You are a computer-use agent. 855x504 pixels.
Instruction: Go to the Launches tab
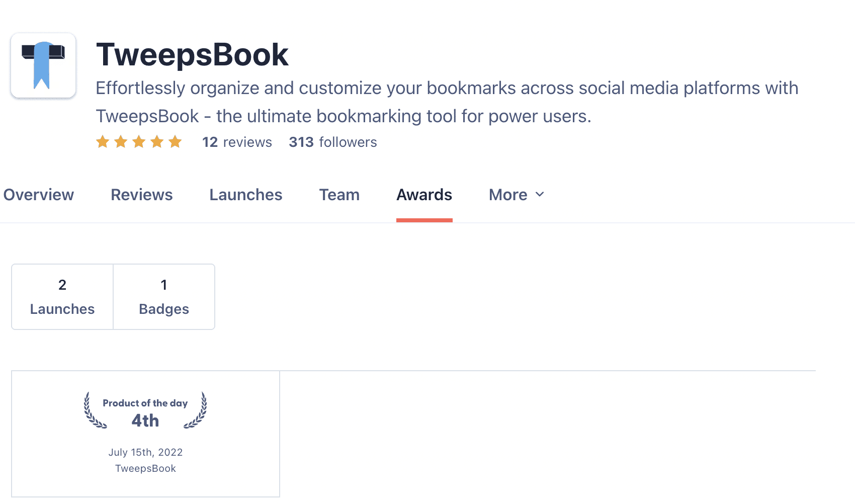coord(246,195)
